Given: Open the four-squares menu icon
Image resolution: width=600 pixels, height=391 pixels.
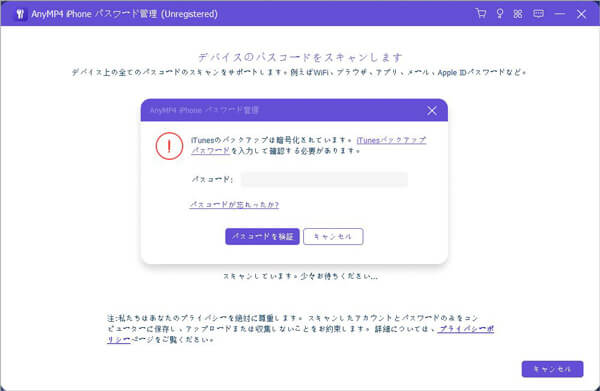Looking at the screenshot, I should click(518, 14).
